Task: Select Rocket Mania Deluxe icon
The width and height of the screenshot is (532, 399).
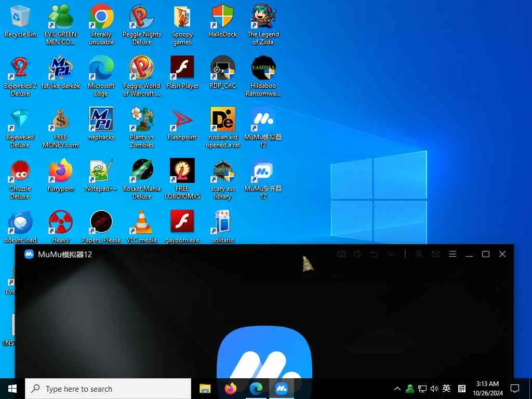Action: pyautogui.click(x=142, y=179)
